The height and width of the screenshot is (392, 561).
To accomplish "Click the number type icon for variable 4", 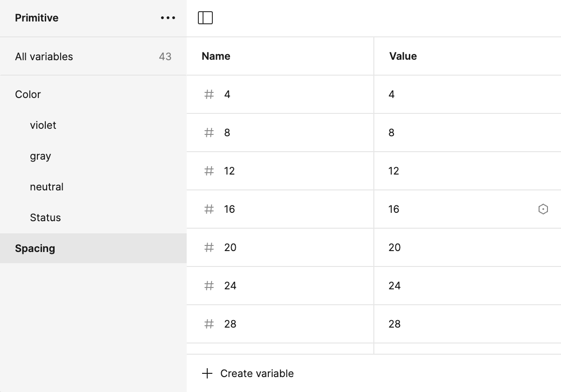I will click(x=209, y=94).
